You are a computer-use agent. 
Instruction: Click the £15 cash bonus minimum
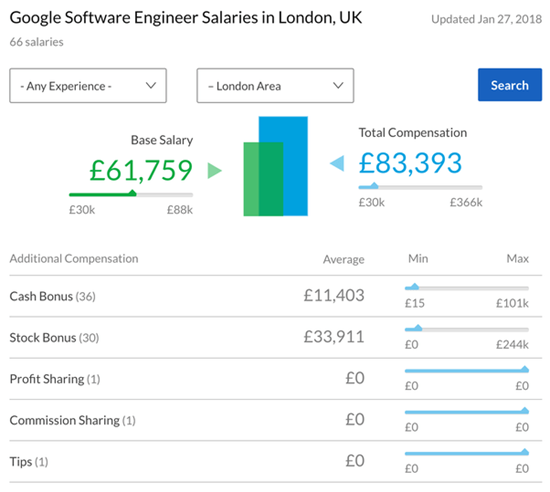tap(415, 303)
